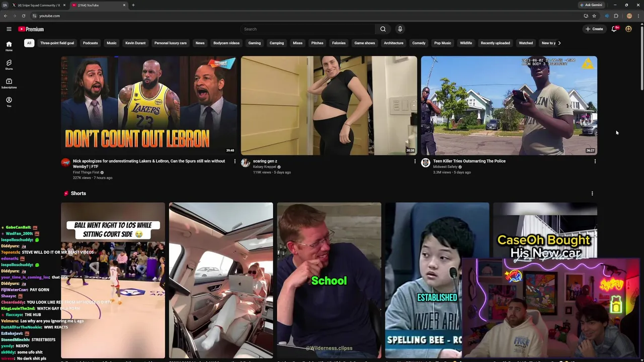
Task: Open Don't Count Out LeBron thumbnail
Action: pyautogui.click(x=149, y=106)
